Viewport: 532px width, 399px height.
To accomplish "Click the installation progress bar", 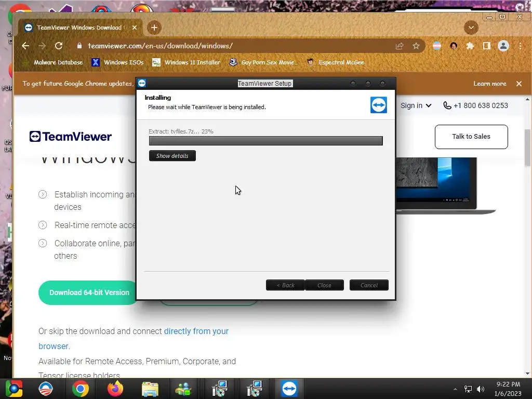I will point(265,140).
